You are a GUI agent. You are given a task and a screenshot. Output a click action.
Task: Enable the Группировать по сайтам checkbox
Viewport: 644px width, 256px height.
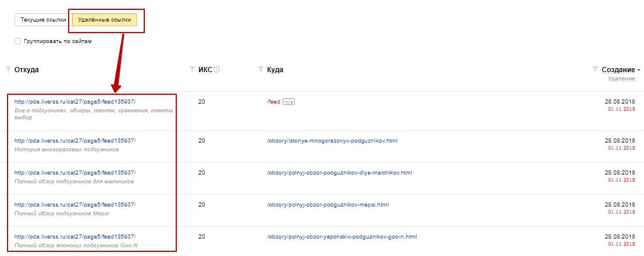point(17,41)
